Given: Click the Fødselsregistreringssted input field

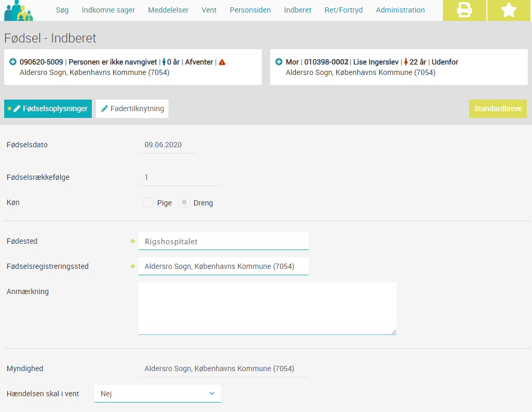Looking at the screenshot, I should tap(224, 266).
